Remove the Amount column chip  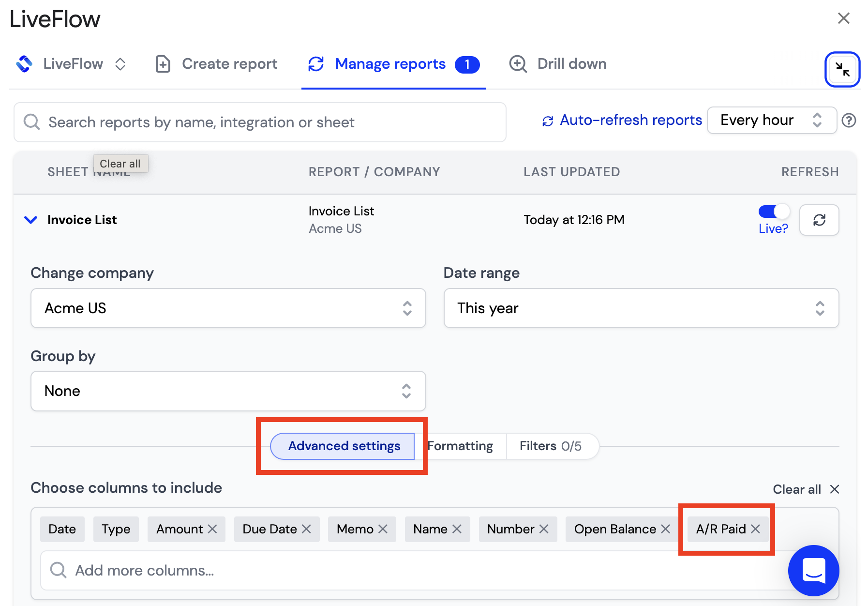pos(212,529)
